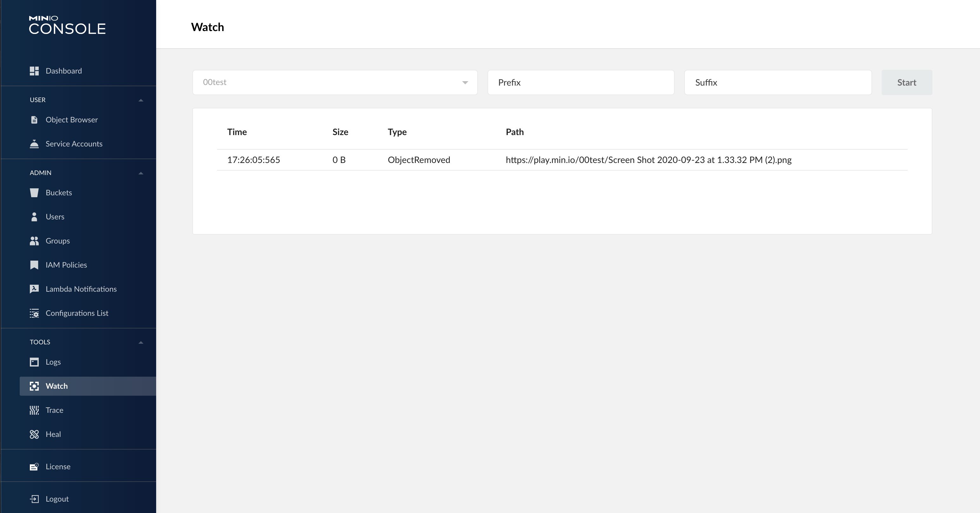Click the Logout label
The height and width of the screenshot is (513, 980).
(57, 499)
